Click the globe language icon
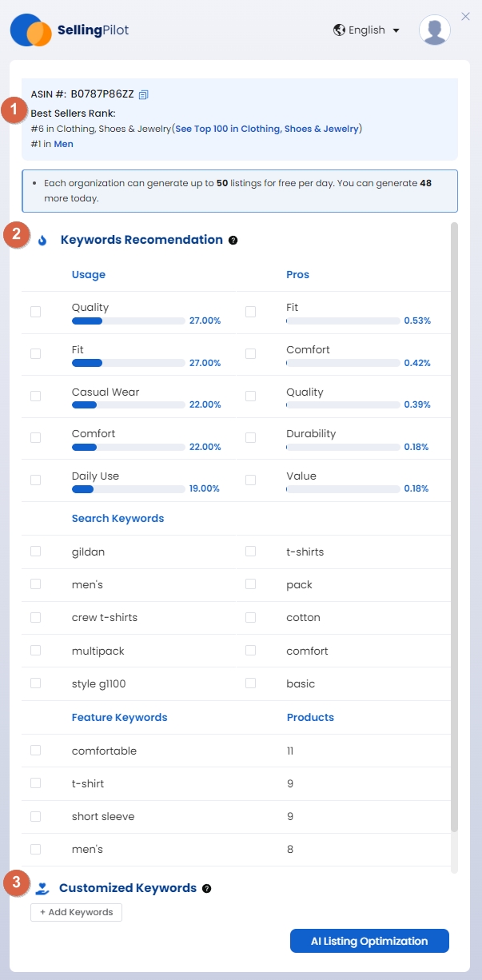Screen dimensions: 482x980 coord(340,30)
